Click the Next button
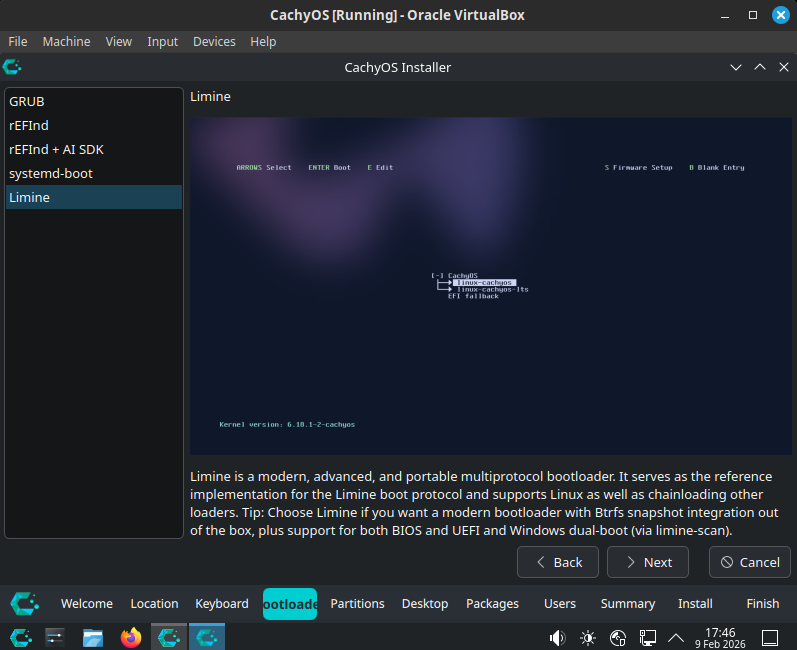 [x=647, y=562]
